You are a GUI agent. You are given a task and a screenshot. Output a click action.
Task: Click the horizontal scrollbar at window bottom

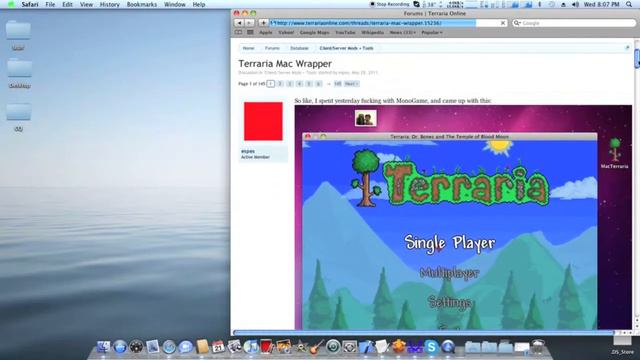(424, 333)
